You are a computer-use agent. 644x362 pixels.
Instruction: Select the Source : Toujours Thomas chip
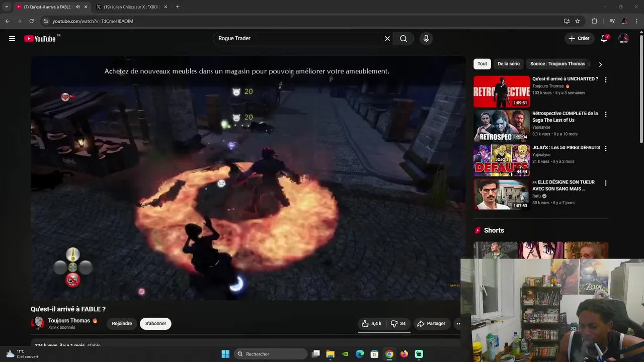pos(557,64)
